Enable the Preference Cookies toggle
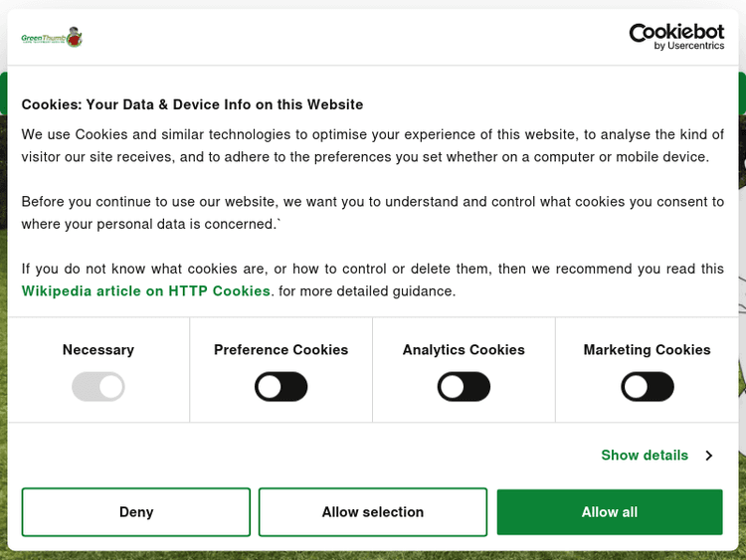 (280, 387)
